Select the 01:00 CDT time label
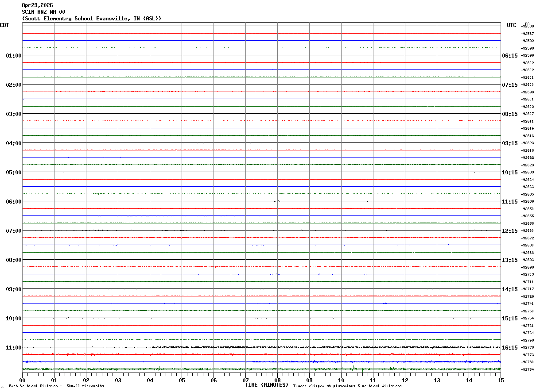Screen dimensions: 536x392 point(14,56)
